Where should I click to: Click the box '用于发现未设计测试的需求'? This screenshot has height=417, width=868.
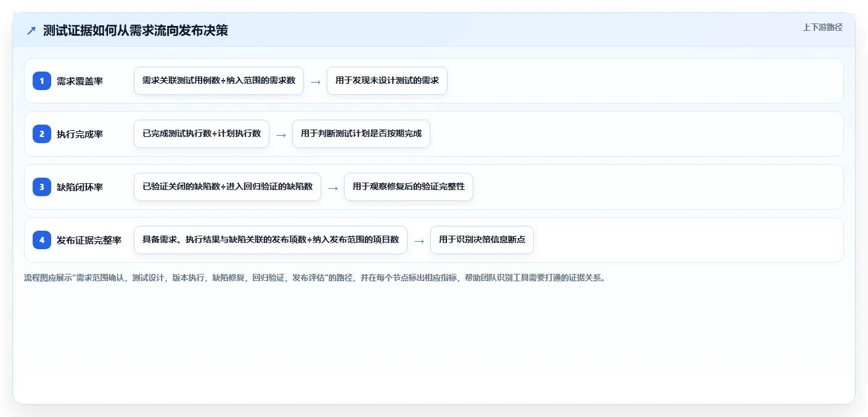coord(387,81)
